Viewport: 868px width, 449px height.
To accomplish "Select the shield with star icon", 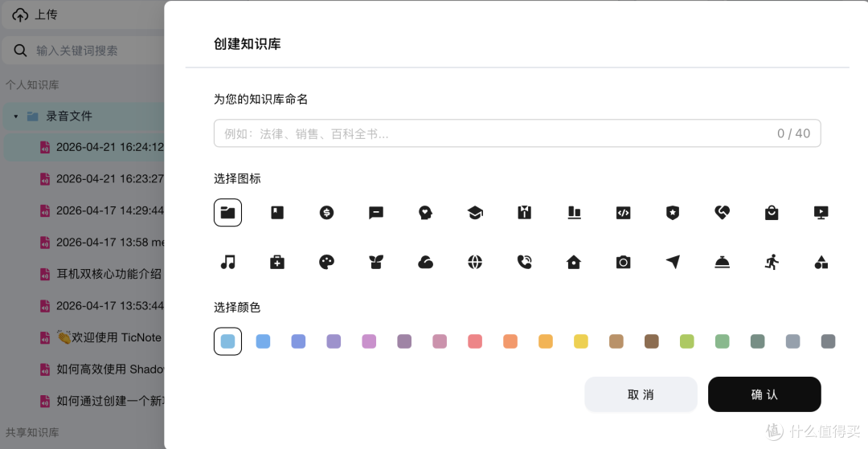I will [x=673, y=212].
